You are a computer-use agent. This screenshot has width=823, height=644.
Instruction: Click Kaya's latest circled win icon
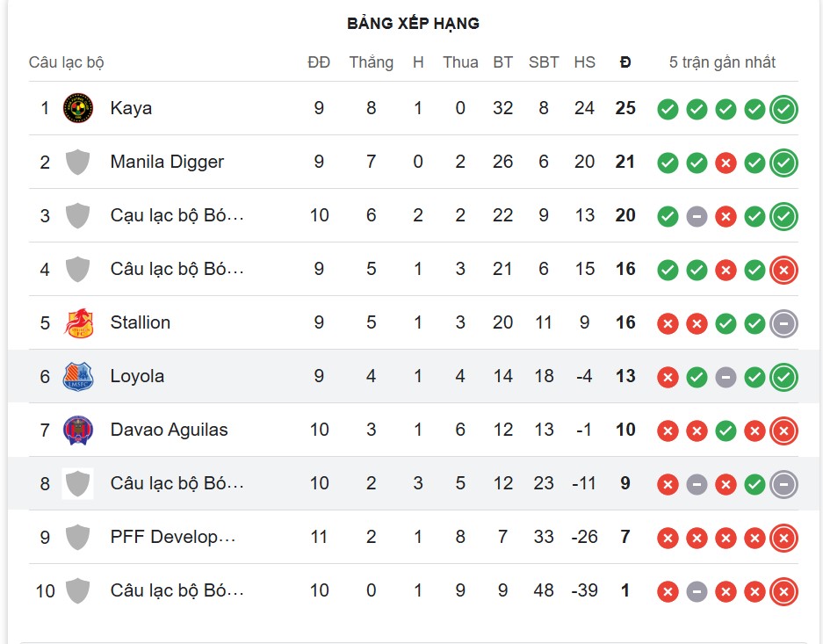tap(783, 110)
